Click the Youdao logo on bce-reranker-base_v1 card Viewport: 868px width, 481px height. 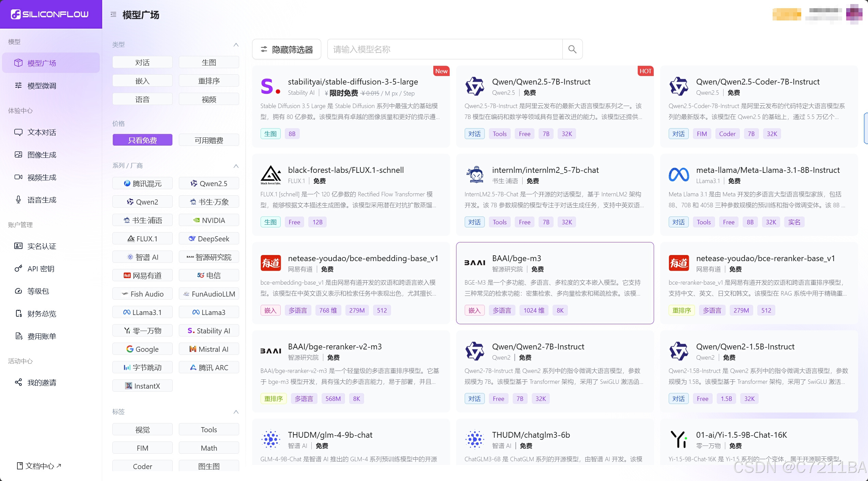tap(679, 263)
